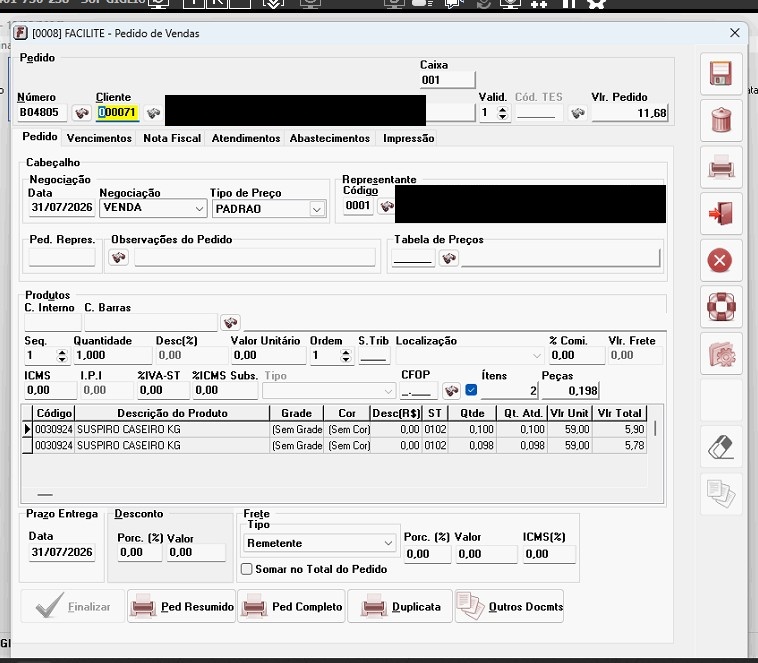Screen dimensions: 758x663
Task: Print Ped Completo
Action: pos(292,606)
